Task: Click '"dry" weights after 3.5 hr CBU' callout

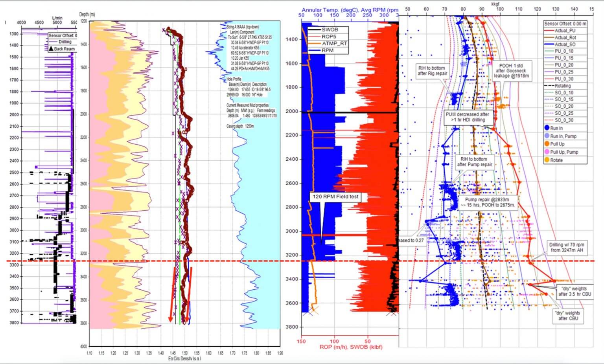Action: [575, 291]
